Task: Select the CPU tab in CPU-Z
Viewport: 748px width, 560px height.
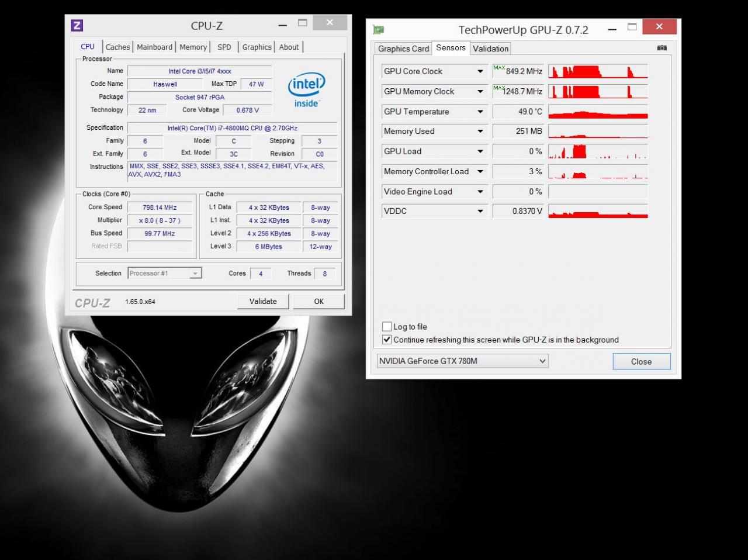Action: pos(88,47)
